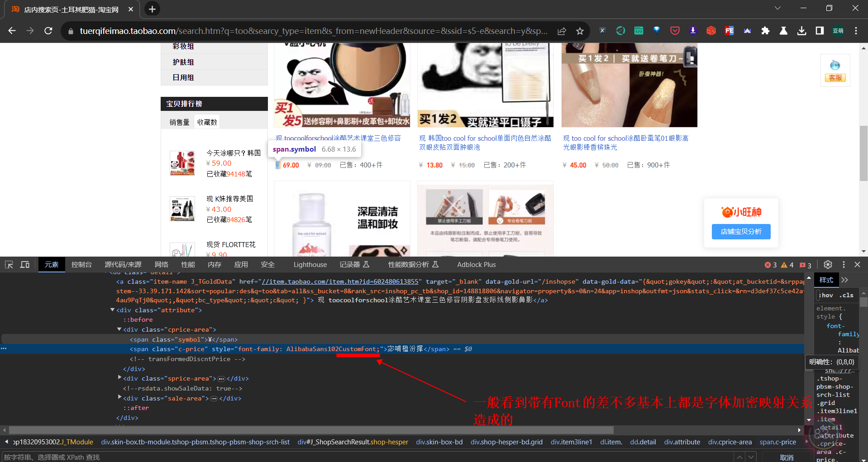The image size is (868, 462).
Task: Click the item.taobao.com href link
Action: (x=340, y=281)
